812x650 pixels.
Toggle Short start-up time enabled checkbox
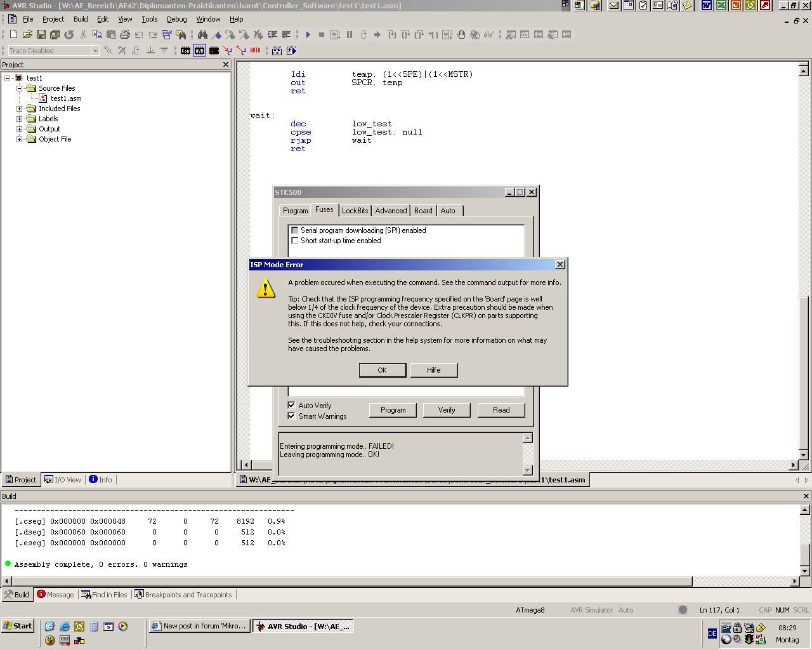tap(294, 241)
